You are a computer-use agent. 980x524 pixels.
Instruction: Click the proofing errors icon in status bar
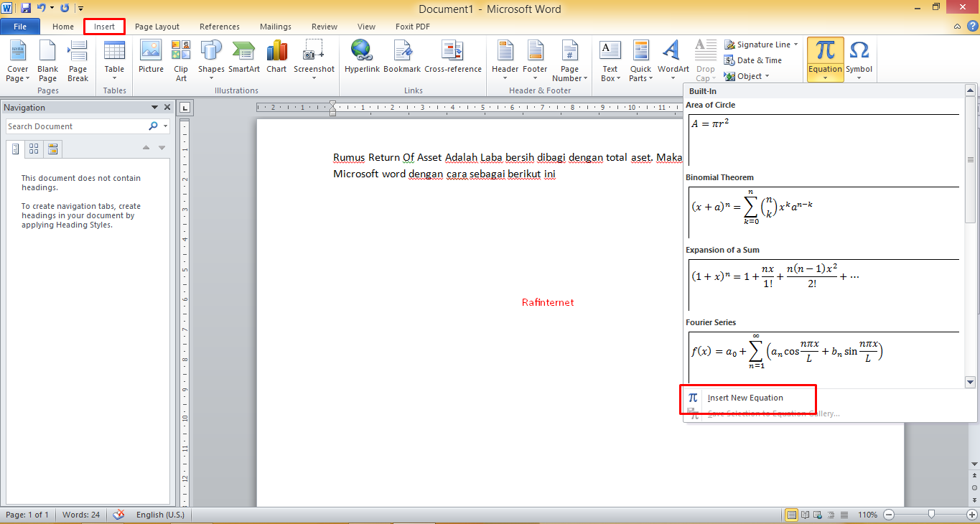pyautogui.click(x=119, y=515)
